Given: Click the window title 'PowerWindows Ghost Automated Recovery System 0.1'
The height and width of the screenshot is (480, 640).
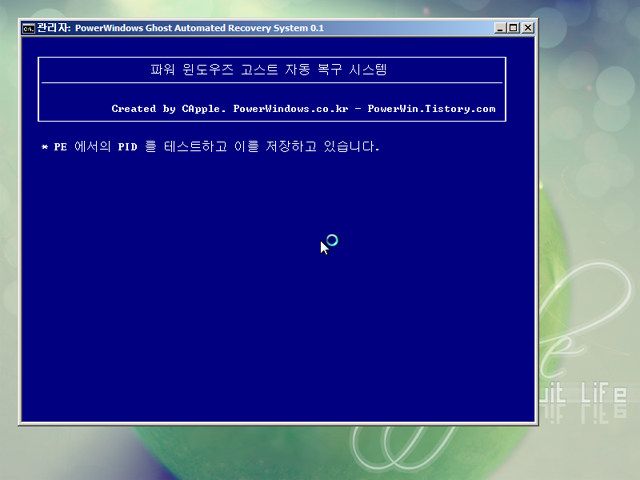Looking at the screenshot, I should [x=199, y=28].
